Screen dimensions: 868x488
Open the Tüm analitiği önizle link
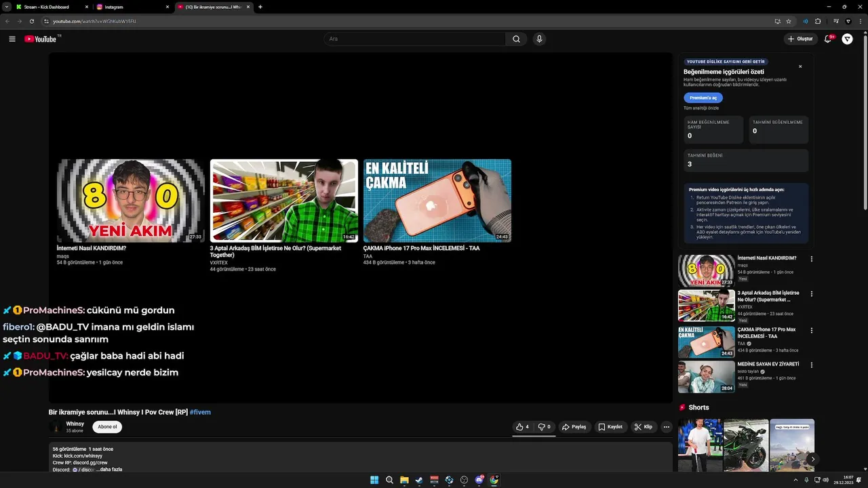pyautogui.click(x=701, y=108)
